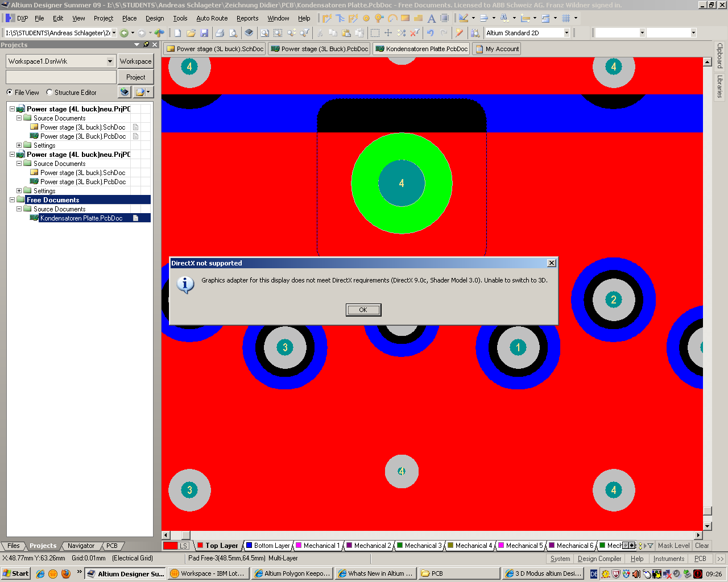This screenshot has height=582, width=728.
Task: Click the move selection cross-arrows icon
Action: [388, 33]
